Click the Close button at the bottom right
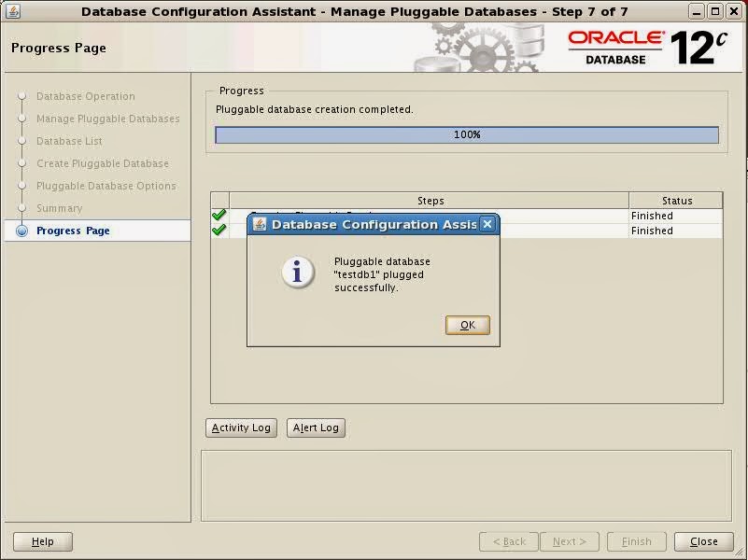This screenshot has width=748, height=560. (x=703, y=541)
